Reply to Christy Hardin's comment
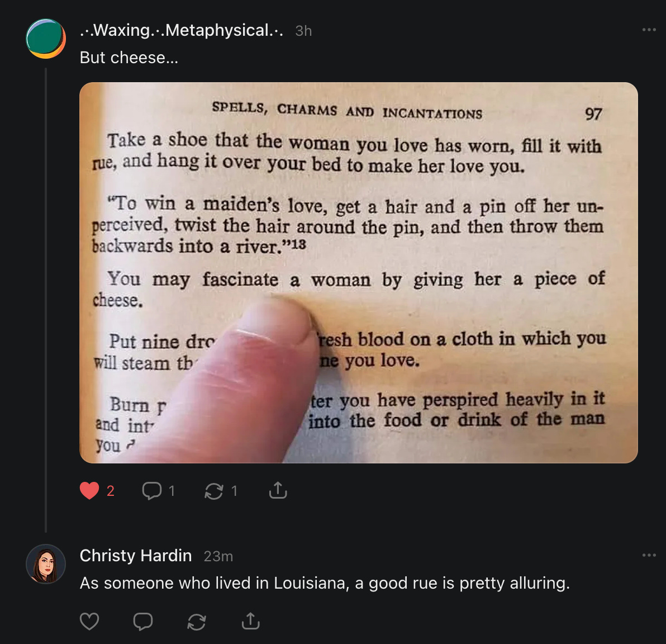666x644 pixels. coord(142,621)
